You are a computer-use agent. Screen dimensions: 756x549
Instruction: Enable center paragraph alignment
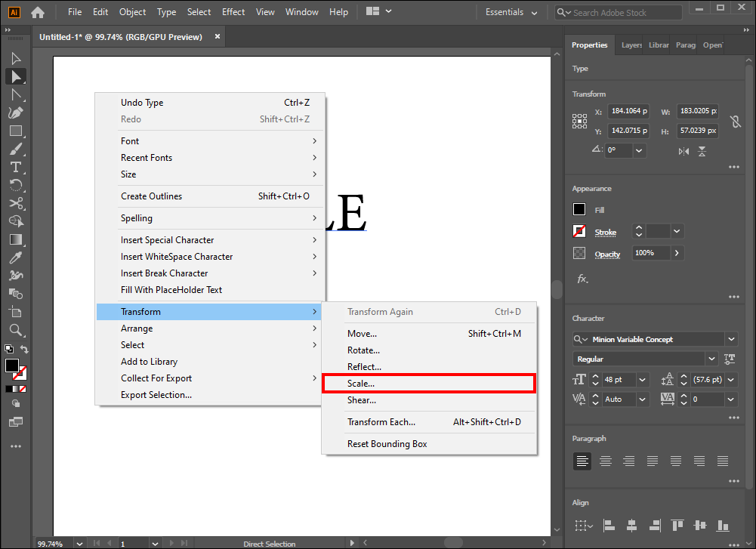tap(605, 461)
